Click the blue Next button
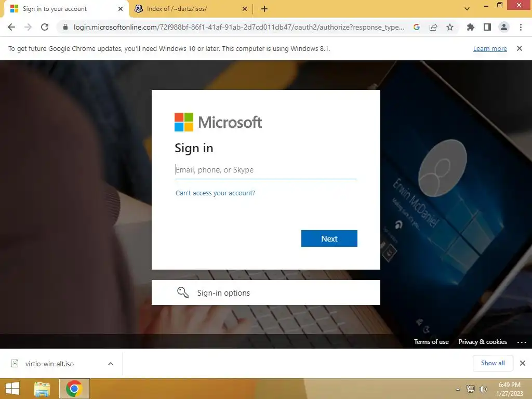The image size is (532, 399). pyautogui.click(x=329, y=238)
